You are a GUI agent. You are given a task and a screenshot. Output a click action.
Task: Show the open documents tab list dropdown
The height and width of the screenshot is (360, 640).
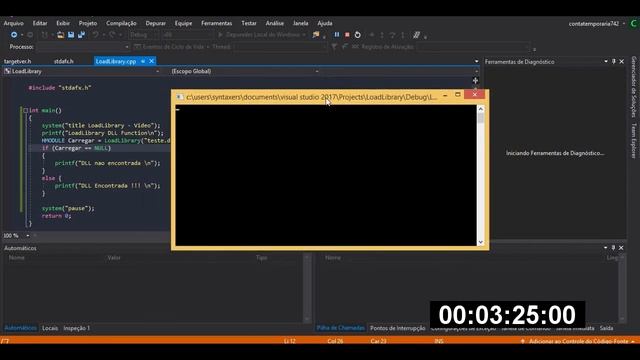[476, 62]
